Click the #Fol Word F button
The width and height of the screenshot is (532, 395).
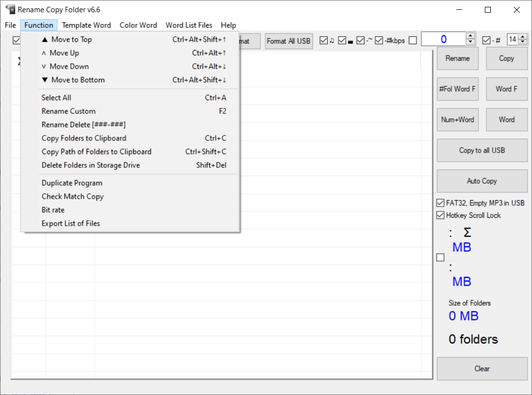[457, 89]
